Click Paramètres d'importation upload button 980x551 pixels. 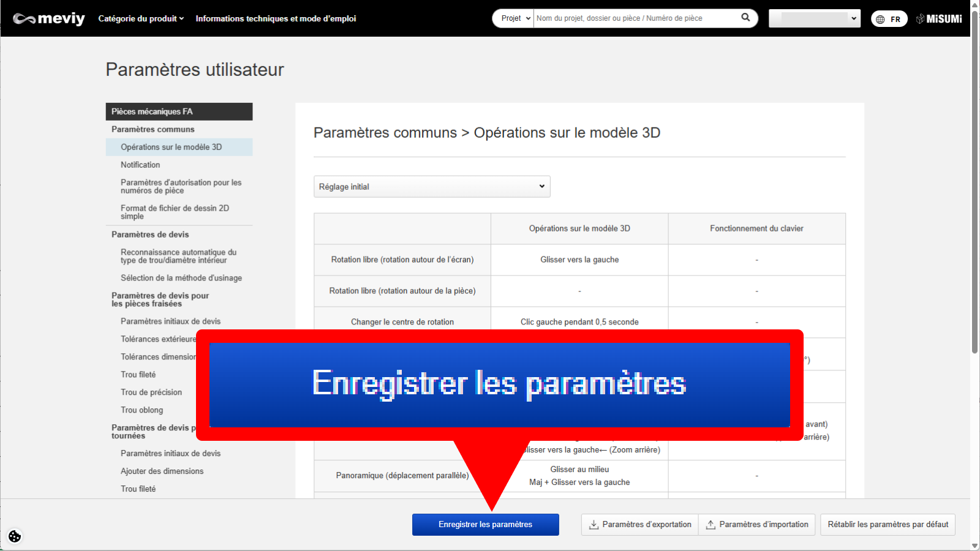[x=757, y=525]
